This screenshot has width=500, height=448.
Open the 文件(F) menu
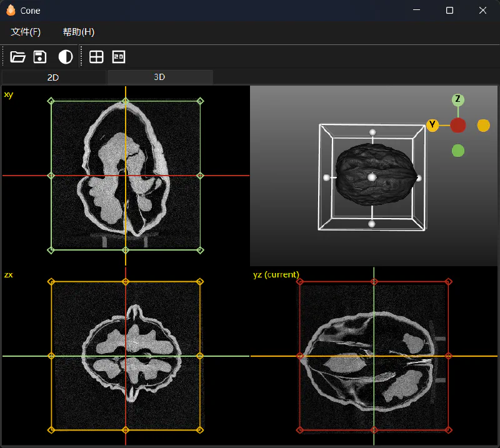point(26,32)
